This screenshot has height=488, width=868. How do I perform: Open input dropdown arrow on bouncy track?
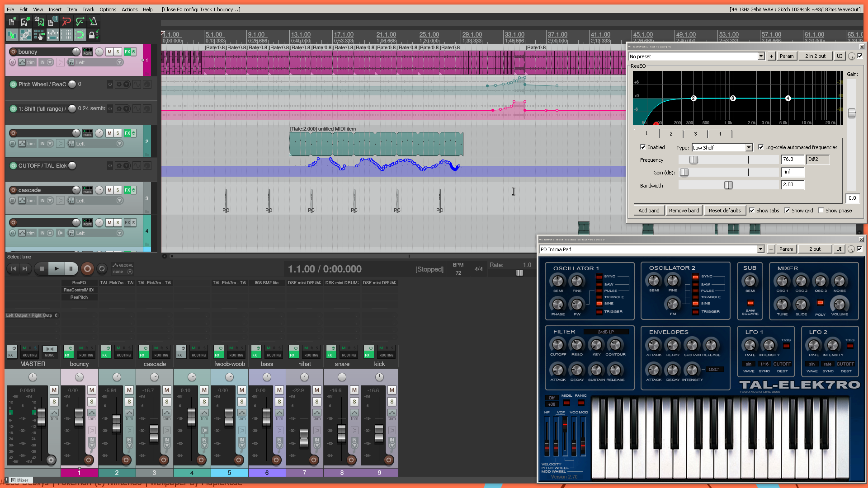point(50,62)
